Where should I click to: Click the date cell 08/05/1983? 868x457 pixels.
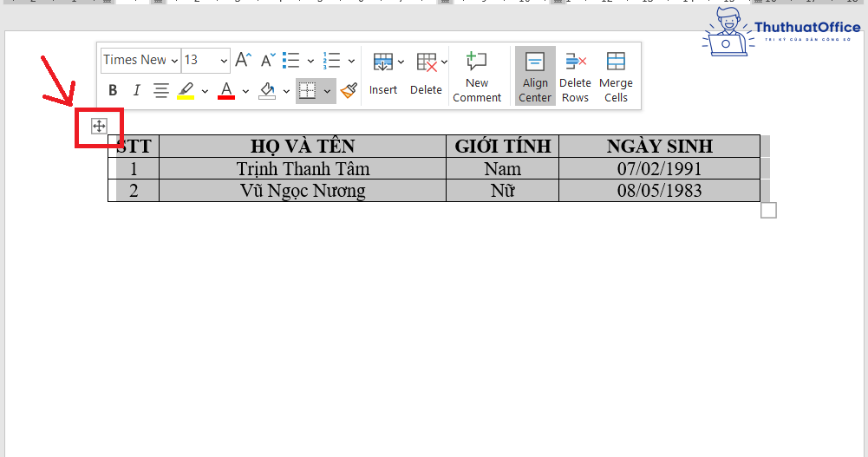pyautogui.click(x=659, y=191)
